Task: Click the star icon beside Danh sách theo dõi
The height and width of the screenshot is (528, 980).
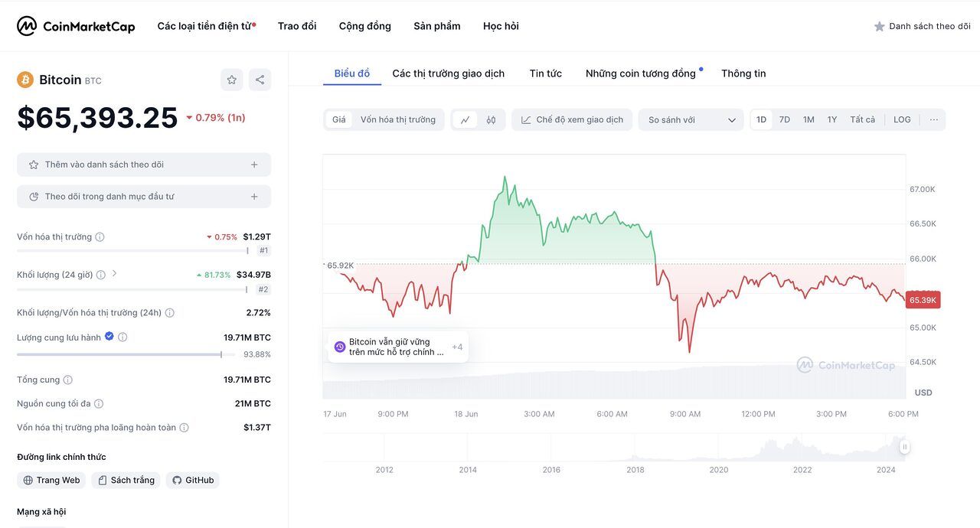Action: tap(880, 26)
